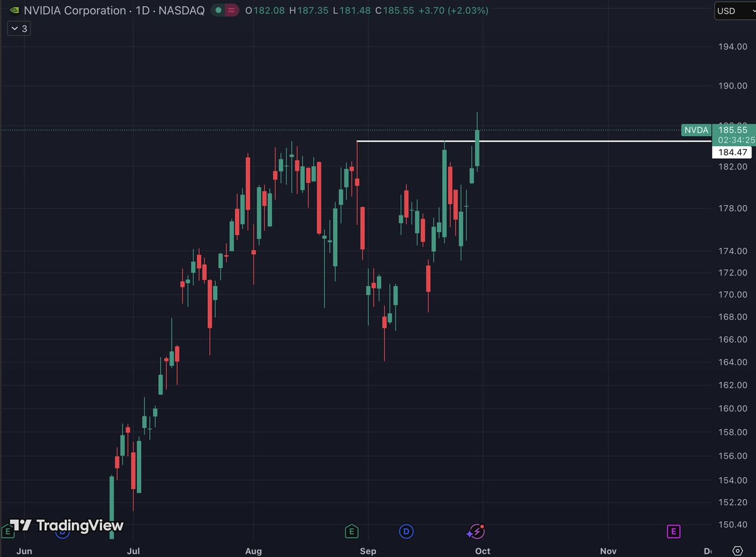Click the high value H187.35

[x=309, y=11]
